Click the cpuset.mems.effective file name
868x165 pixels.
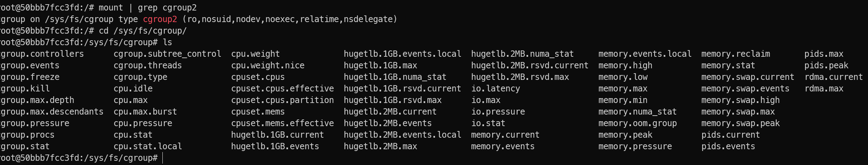(x=282, y=123)
